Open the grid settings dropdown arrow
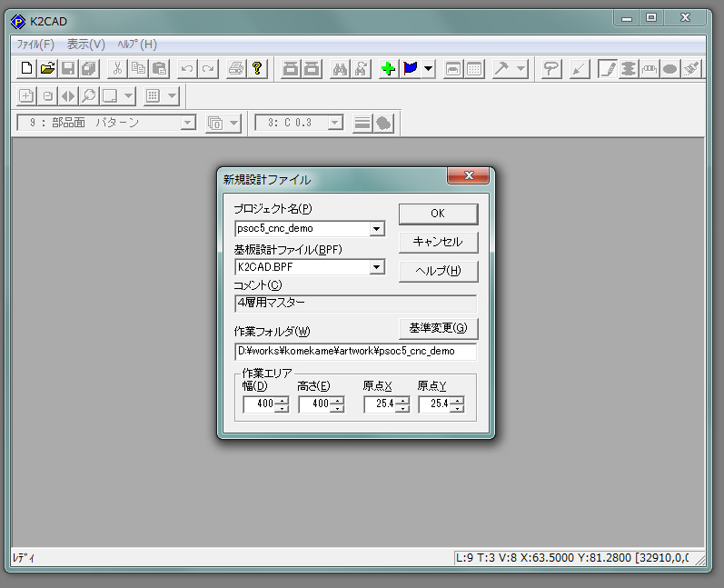The image size is (724, 588). click(173, 96)
